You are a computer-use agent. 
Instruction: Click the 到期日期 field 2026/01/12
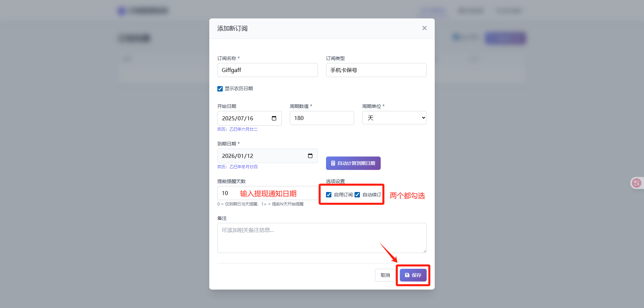267,156
